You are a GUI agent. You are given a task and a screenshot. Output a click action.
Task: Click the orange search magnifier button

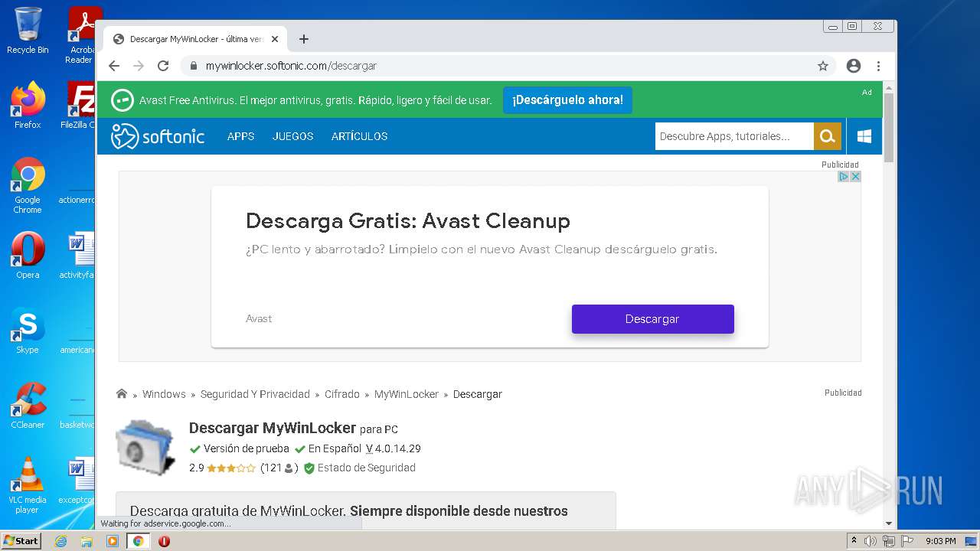(827, 136)
